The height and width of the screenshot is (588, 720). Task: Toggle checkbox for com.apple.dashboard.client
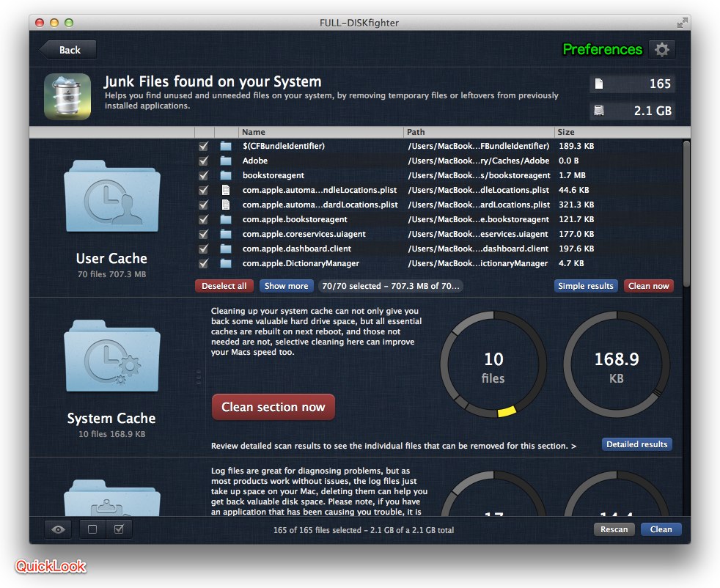(x=203, y=249)
